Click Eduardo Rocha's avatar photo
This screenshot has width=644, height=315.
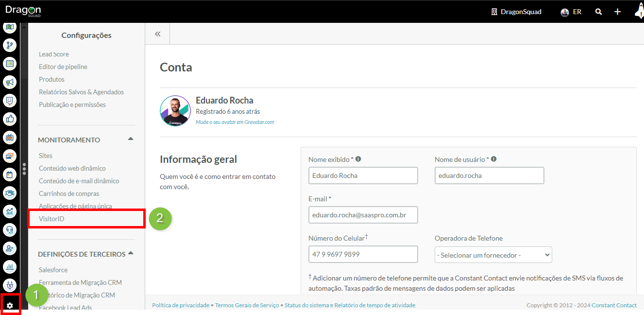tap(175, 111)
